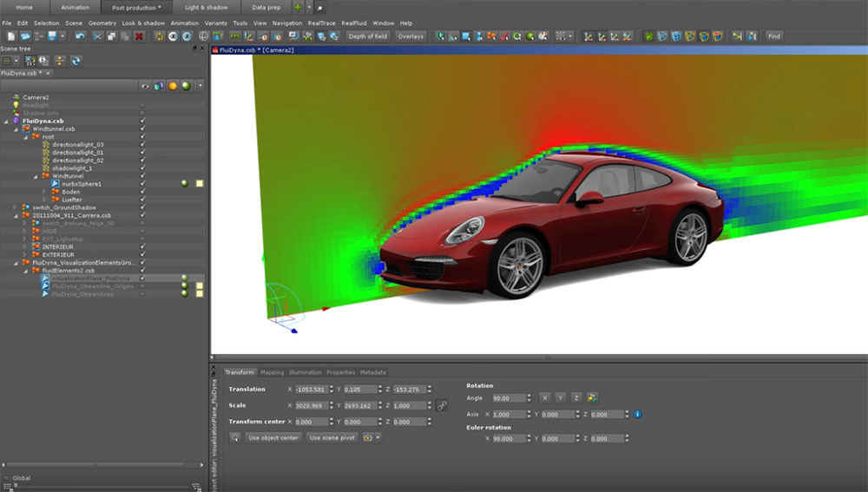Image resolution: width=868 pixels, height=492 pixels.
Task: Open the Save icon dropdown arrow
Action: (62, 36)
